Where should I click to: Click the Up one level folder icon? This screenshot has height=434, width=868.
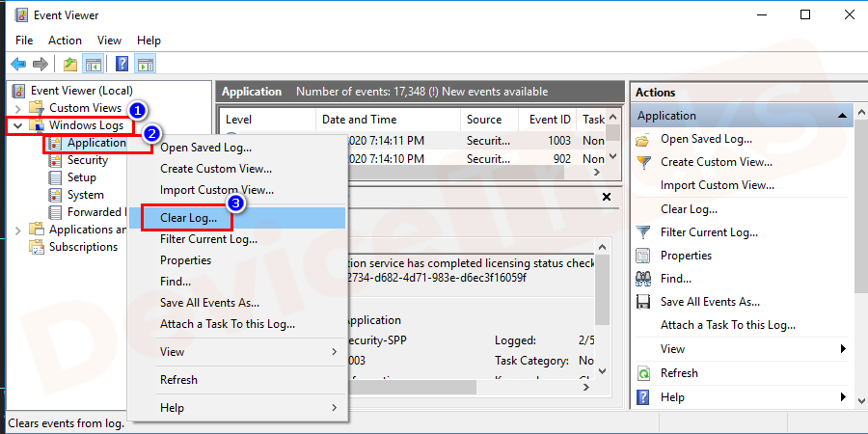pyautogui.click(x=69, y=65)
